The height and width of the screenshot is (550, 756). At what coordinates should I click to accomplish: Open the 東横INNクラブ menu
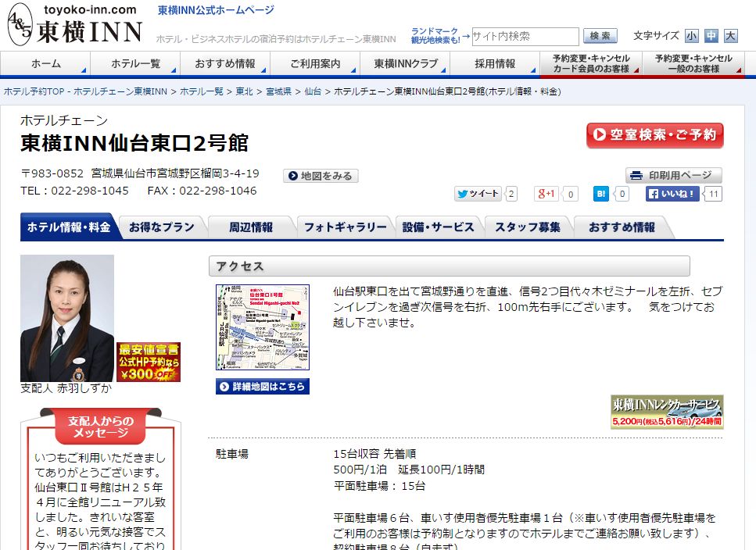click(406, 64)
